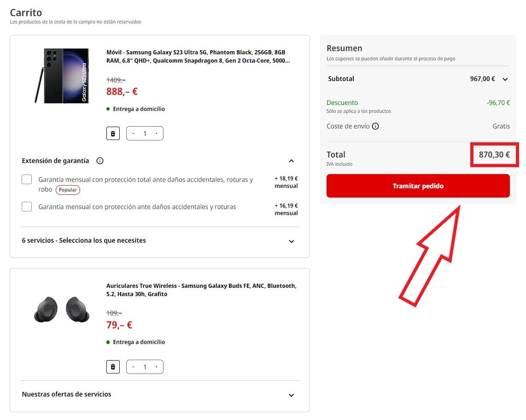Remove the Galaxy Buds FE with trash icon
Image resolution: width=526 pixels, height=420 pixels.
113,367
